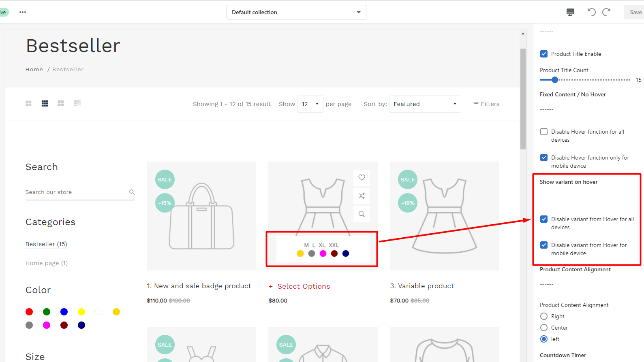Filter by dark red swatch in sidebar
This screenshot has height=362, width=644.
coord(64,325)
